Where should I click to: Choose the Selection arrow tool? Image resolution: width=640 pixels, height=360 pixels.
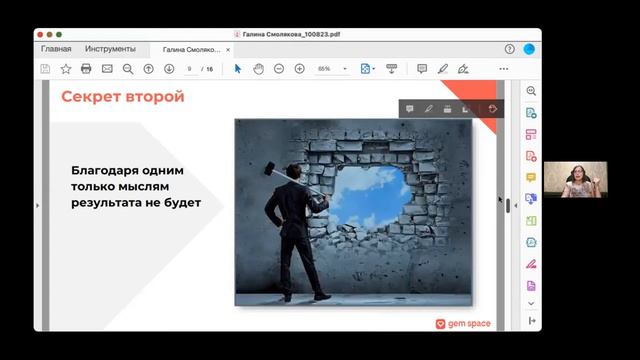pyautogui.click(x=238, y=69)
